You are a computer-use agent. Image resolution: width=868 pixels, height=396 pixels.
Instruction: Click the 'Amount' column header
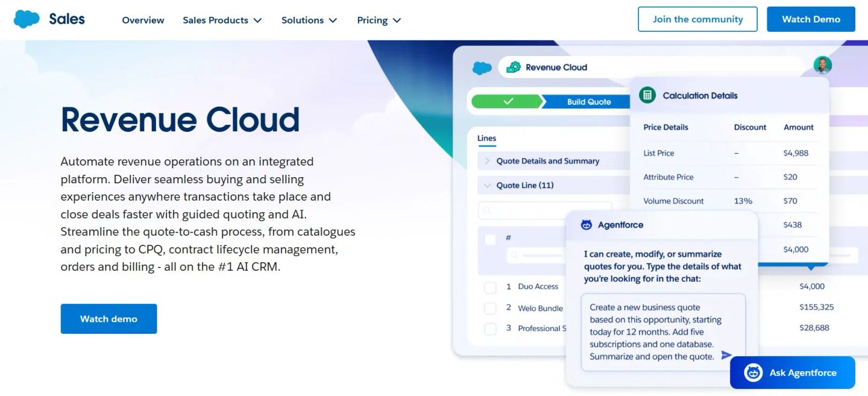click(x=799, y=127)
